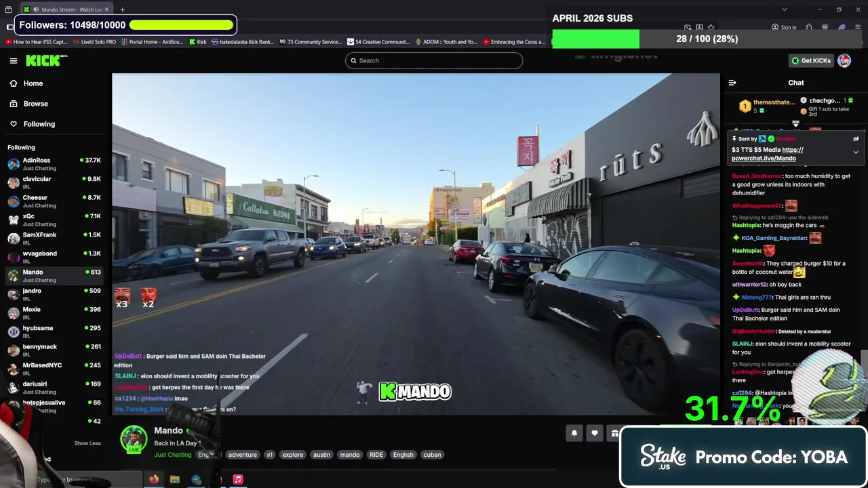Open clavicular channel in sidebar
Screen dimensions: 868x488
[54, 182]
